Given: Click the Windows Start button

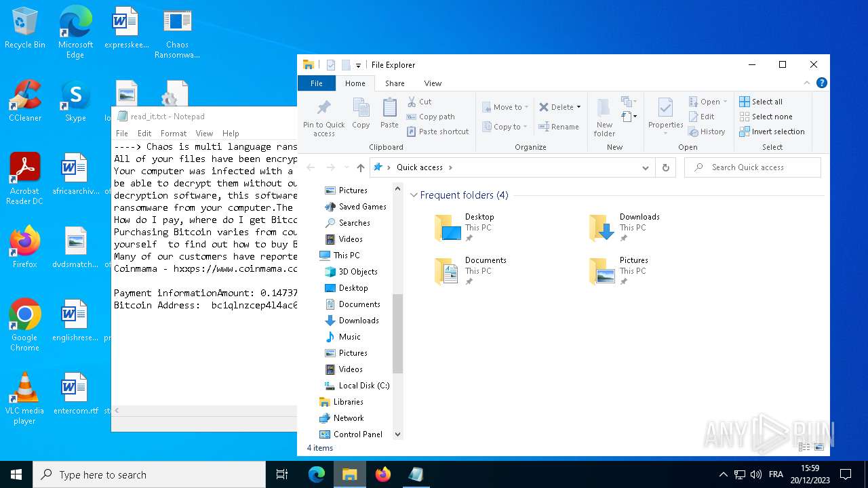Looking at the screenshot, I should tap(16, 474).
